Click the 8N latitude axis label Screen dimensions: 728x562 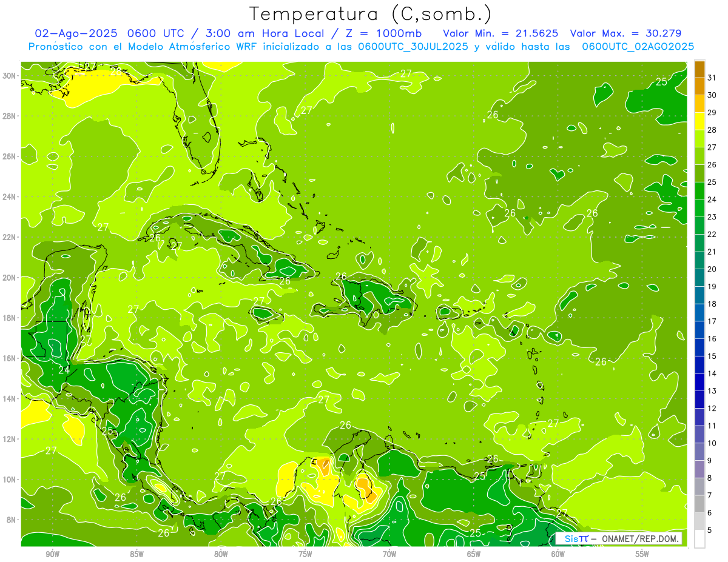[11, 520]
